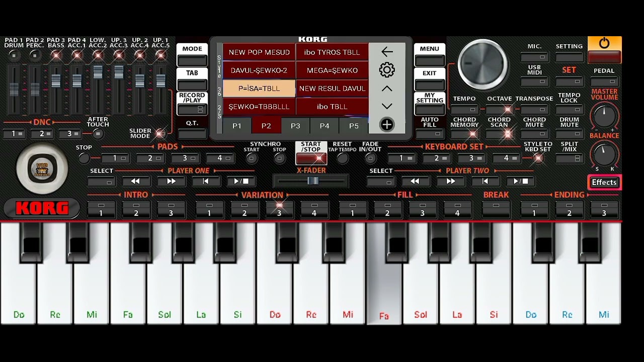Switch to the P1 page tab
This screenshot has height=362, width=644.
237,126
